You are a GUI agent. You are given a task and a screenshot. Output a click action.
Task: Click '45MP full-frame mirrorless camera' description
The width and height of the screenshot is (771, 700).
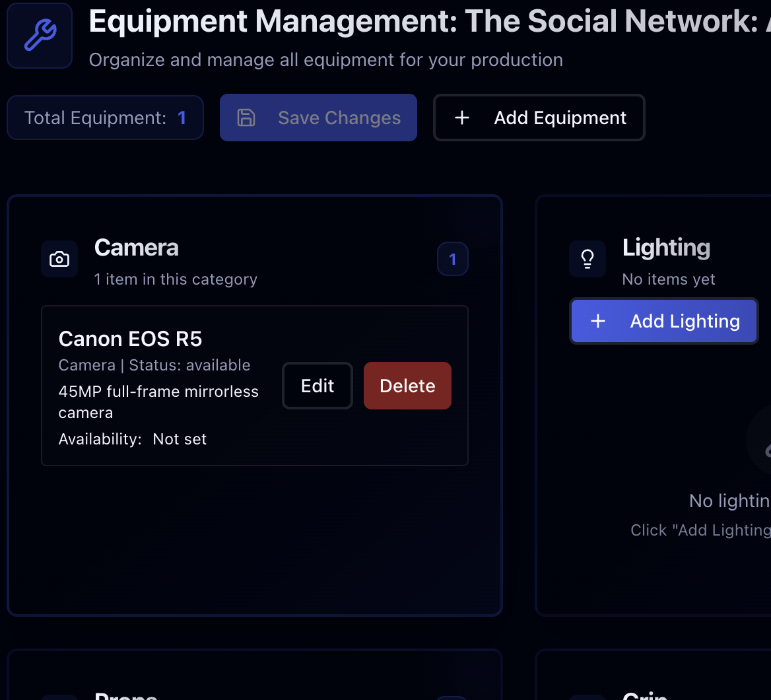pos(158,402)
